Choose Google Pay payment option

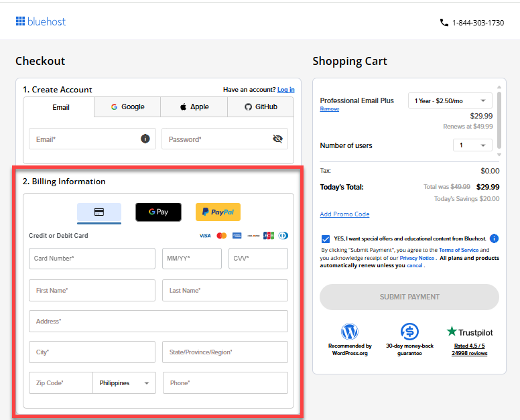(x=158, y=212)
